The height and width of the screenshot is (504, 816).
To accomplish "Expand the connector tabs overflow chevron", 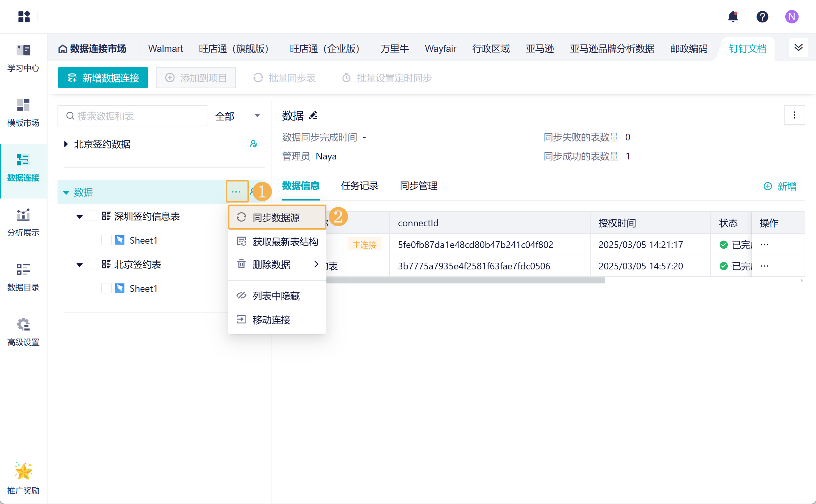I will click(x=798, y=48).
